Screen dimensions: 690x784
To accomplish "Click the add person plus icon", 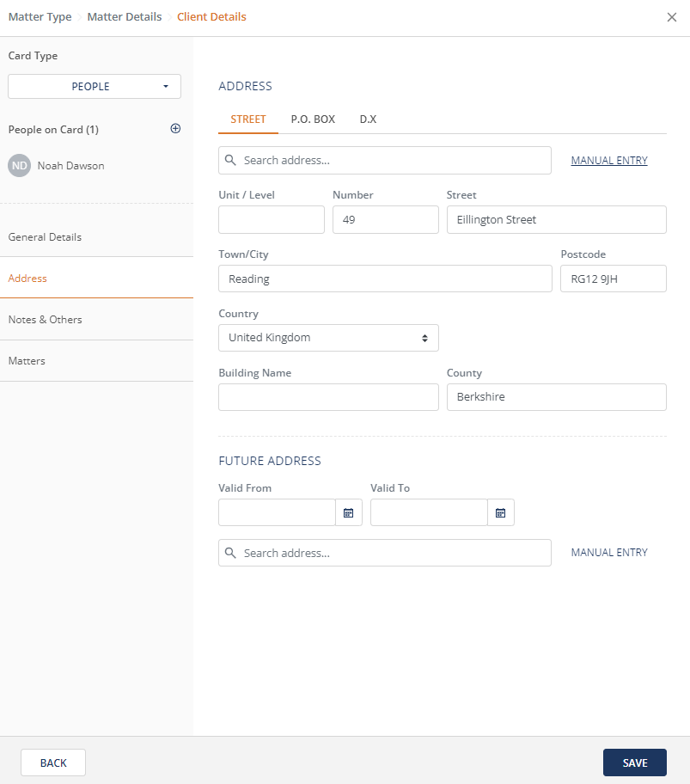I will [175, 129].
